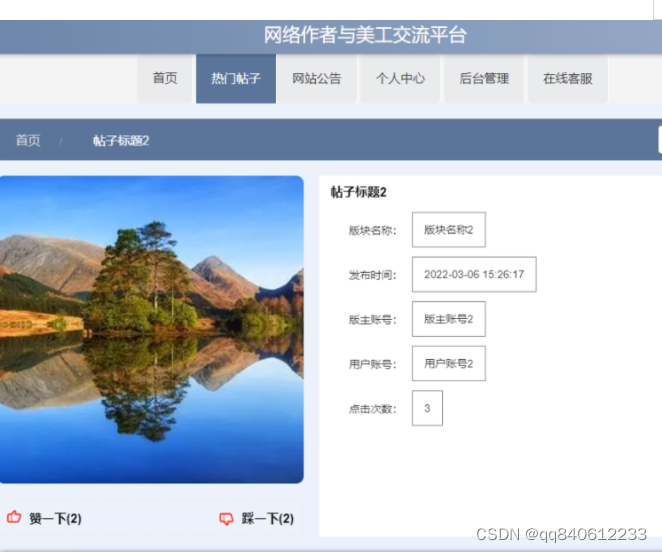
Task: Click the 帖子标题2 breadcrumb item
Action: (x=121, y=140)
